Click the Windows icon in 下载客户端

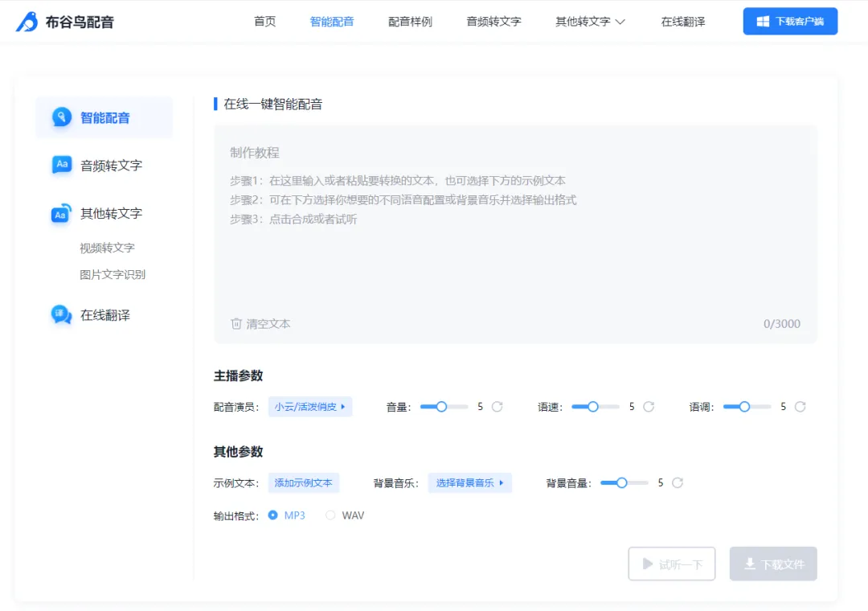pos(763,21)
